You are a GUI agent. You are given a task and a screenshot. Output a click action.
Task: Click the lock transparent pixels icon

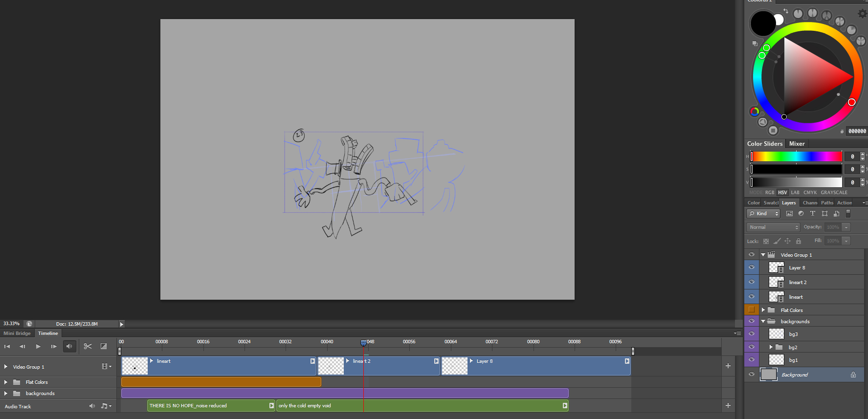pos(766,241)
